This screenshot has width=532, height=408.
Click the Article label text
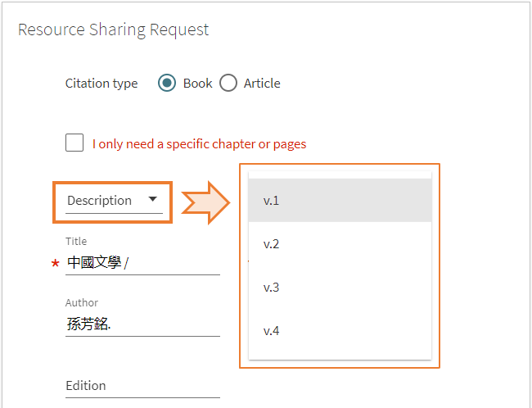(x=262, y=84)
